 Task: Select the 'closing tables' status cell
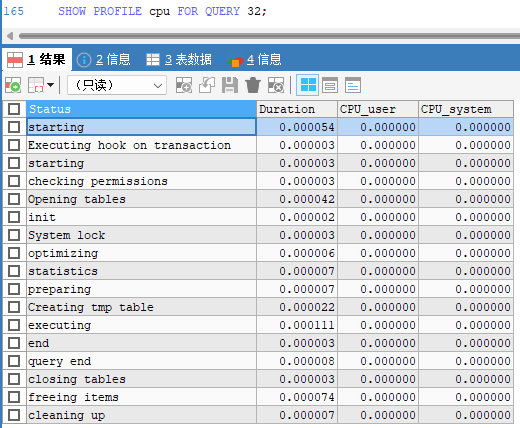[x=141, y=379]
